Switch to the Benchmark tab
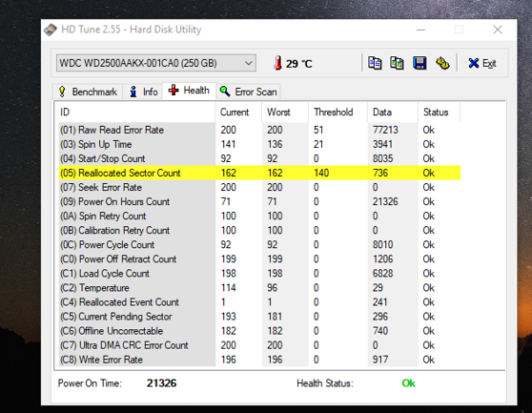 tap(88, 92)
